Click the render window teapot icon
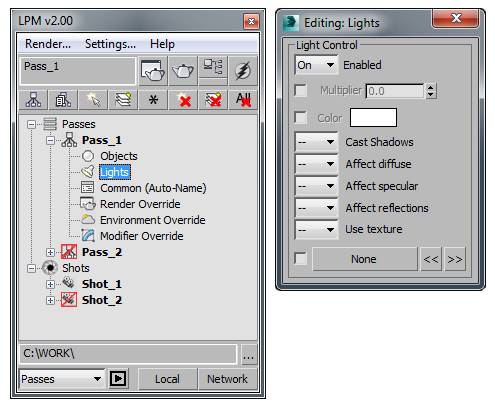 click(153, 71)
